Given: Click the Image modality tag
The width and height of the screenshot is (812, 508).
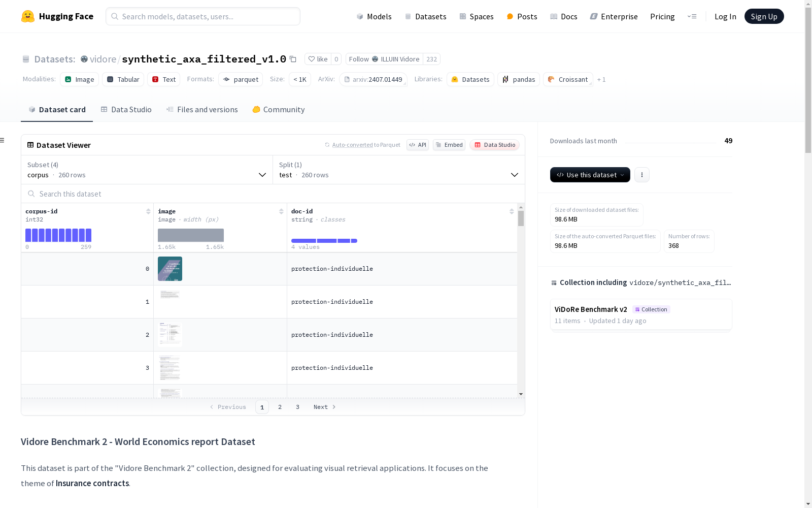Looking at the screenshot, I should [80, 79].
